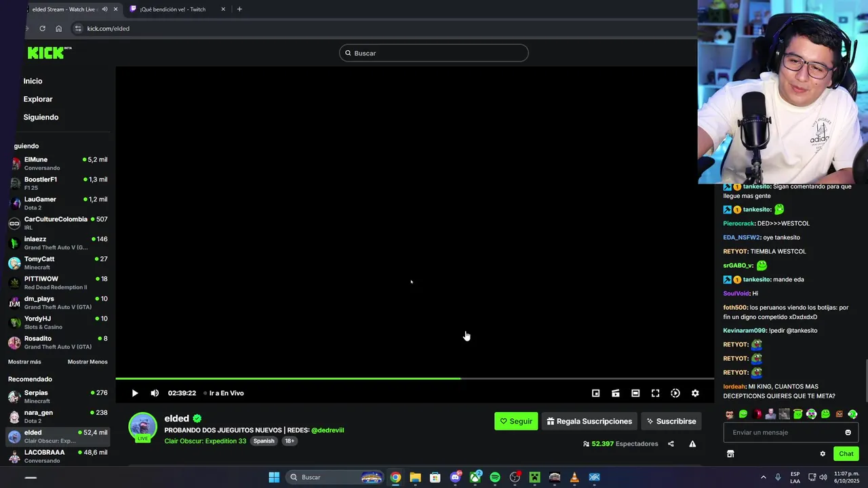The image size is (868, 488).
Task: Open BoostlerF1 channel in the sidebar
Action: pos(58,183)
